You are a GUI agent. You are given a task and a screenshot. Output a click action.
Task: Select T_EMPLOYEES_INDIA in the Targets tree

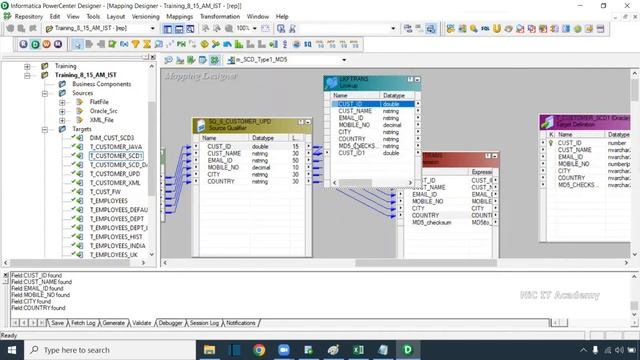117,246
